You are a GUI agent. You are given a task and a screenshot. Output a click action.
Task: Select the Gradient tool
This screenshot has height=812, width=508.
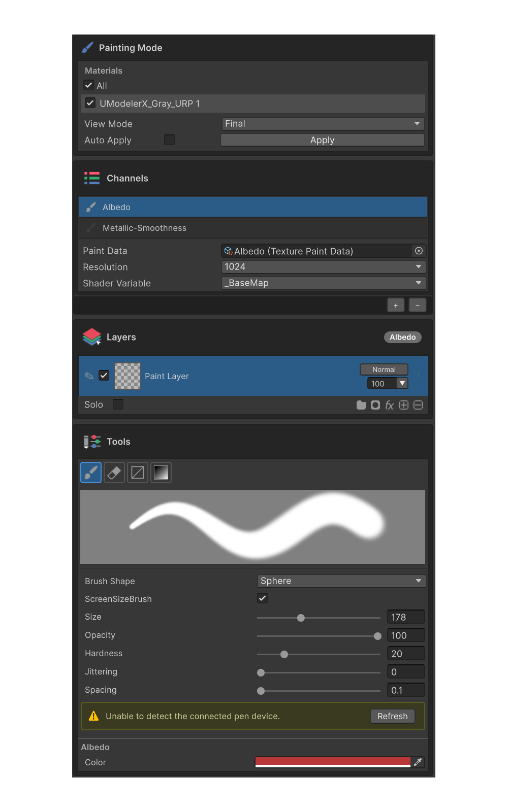click(x=161, y=472)
